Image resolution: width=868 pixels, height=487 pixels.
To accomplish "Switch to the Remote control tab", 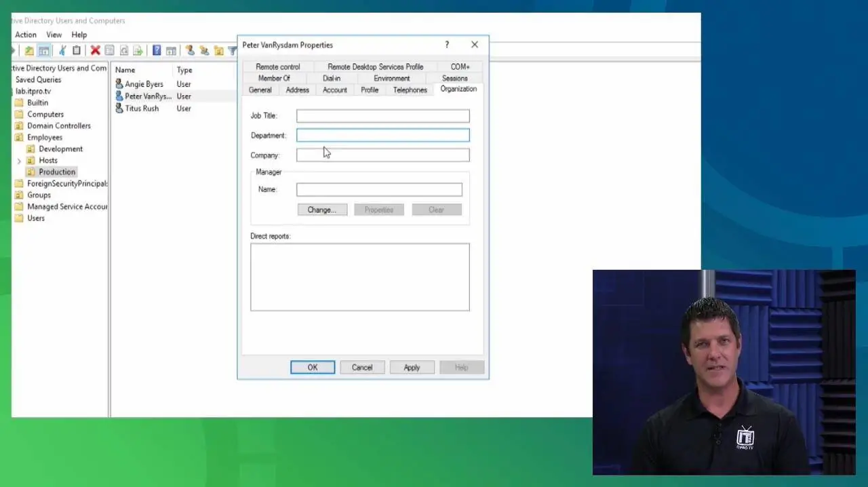I will point(278,66).
